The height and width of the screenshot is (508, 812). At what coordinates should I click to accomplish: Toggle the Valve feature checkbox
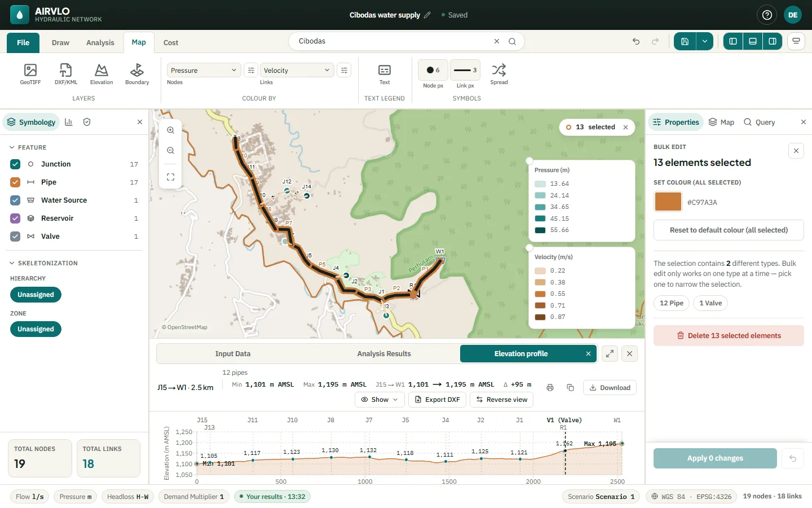pos(15,237)
